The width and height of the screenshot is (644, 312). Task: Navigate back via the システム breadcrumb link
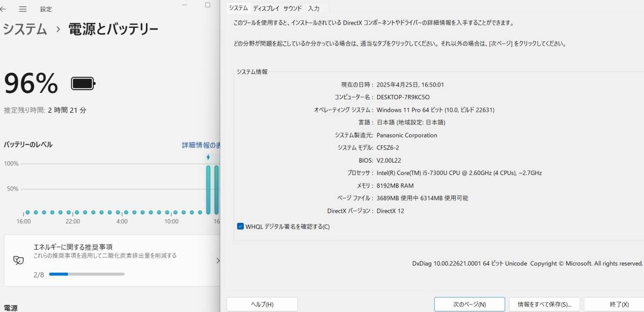point(25,30)
